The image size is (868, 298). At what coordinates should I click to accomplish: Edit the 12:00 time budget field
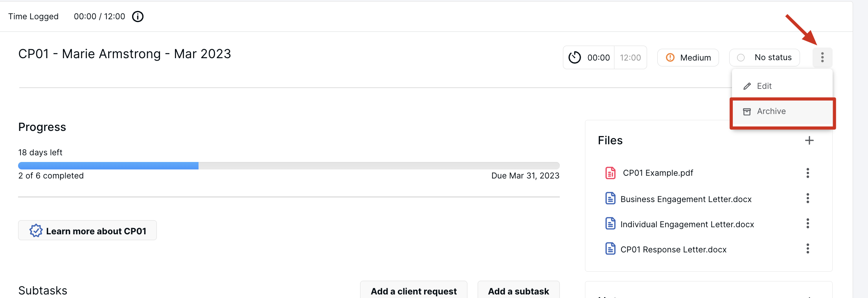click(630, 57)
